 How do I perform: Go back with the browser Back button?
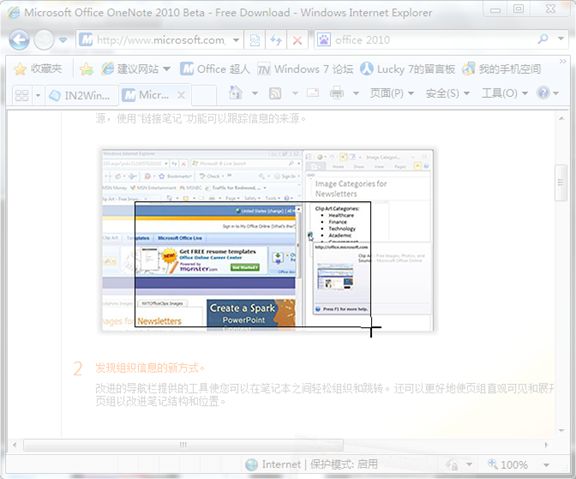tap(19, 40)
